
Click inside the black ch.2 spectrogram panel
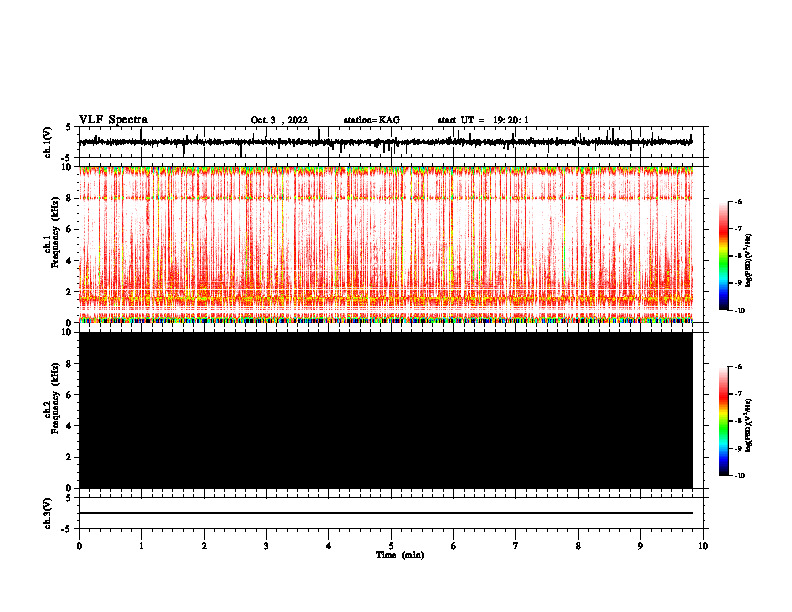point(386,410)
